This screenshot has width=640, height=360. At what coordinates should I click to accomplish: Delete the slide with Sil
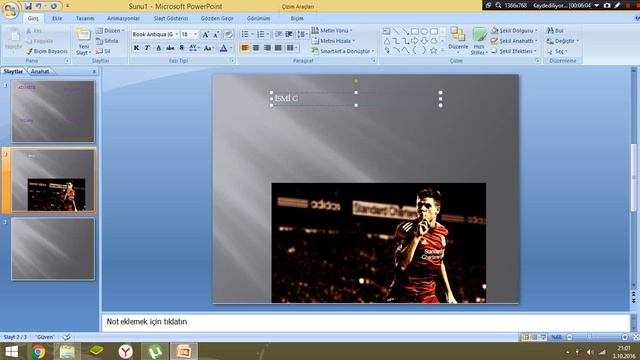tap(104, 51)
